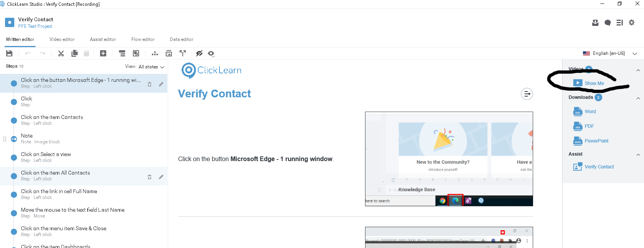Screen dimensions: 644x248
Task: Delete the All Contacts step using its trash icon
Action: pos(150,177)
